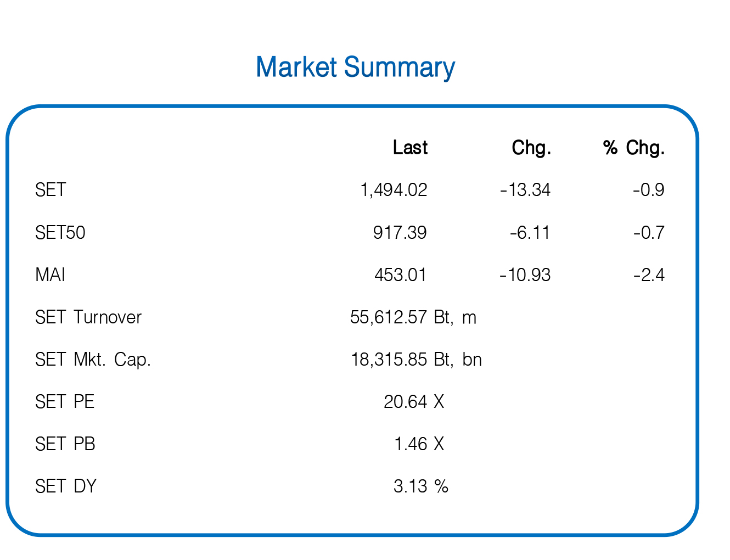Click the SET PB label
Viewport: 730px width, 560px height.
click(x=65, y=444)
